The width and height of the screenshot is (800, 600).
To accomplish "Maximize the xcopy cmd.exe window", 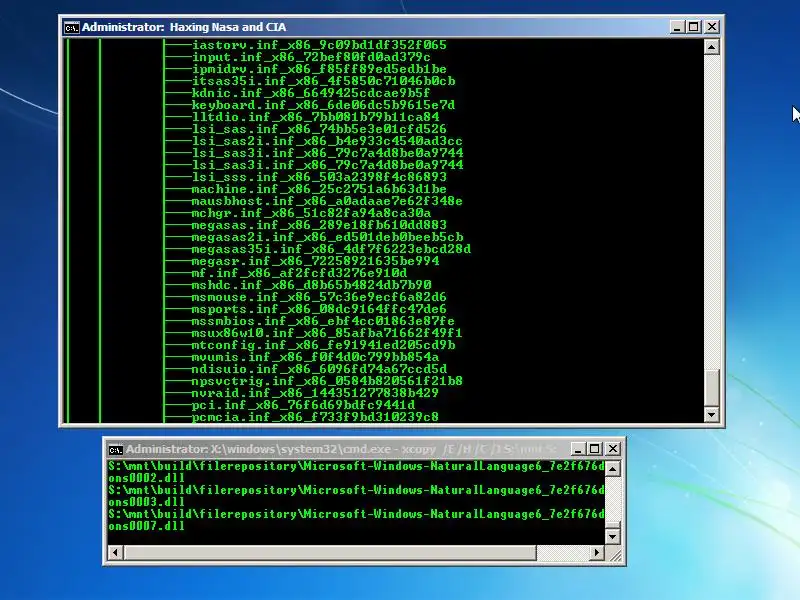I will click(x=594, y=449).
